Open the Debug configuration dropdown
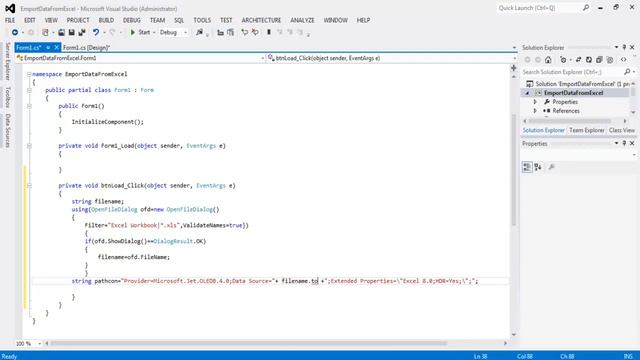The height and width of the screenshot is (360, 640). click(x=173, y=32)
